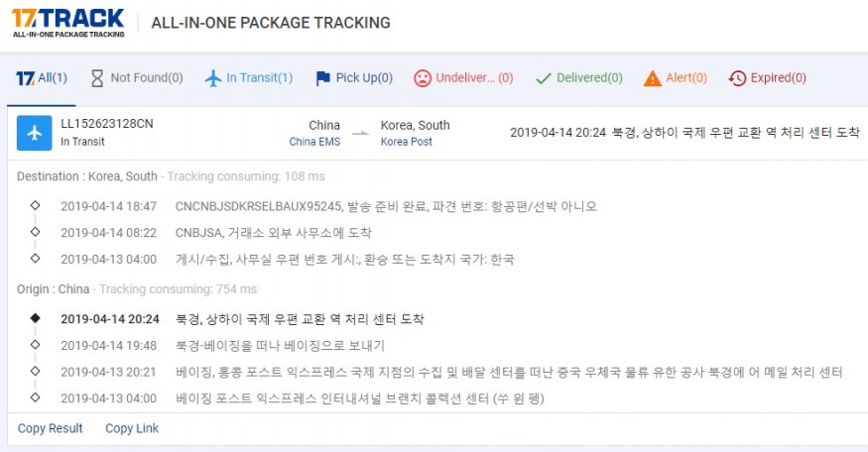The width and height of the screenshot is (868, 452).
Task: Click the green checkmark Delivered icon
Action: [x=544, y=78]
